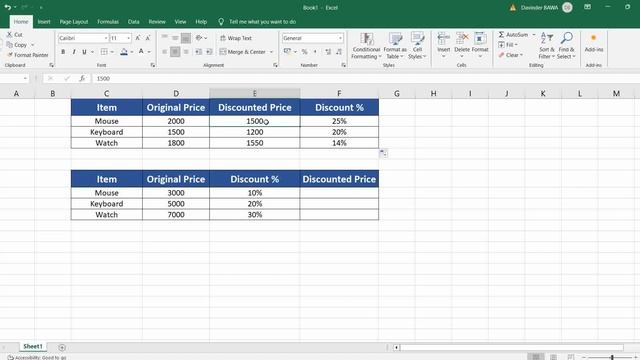Apply the Fill Color bucket
Viewport: 640px width, 360px height.
124,52
